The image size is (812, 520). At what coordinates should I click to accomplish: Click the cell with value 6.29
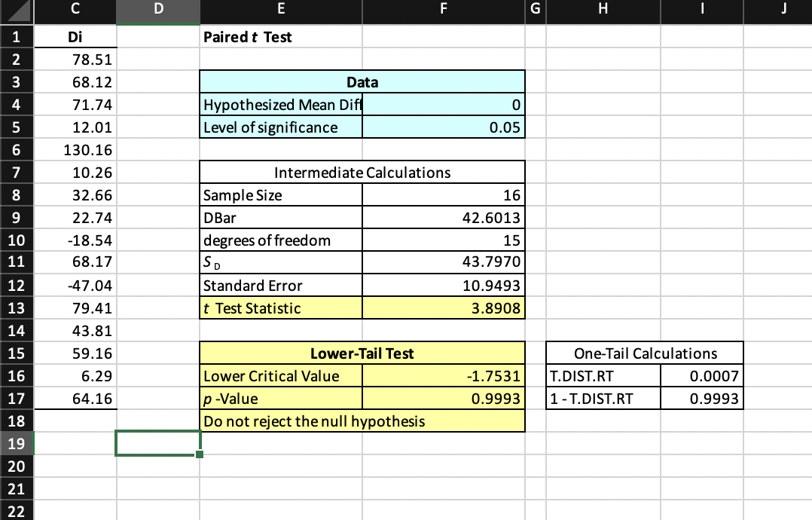(x=75, y=376)
